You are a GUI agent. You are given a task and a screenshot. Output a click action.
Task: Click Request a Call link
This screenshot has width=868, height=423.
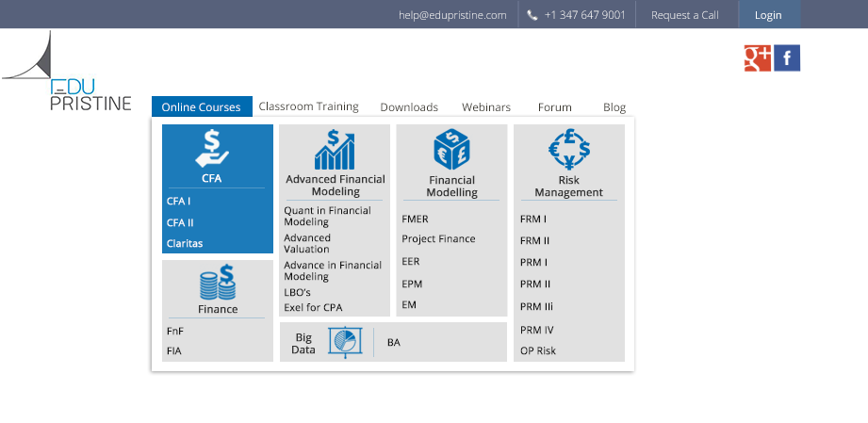pos(685,15)
